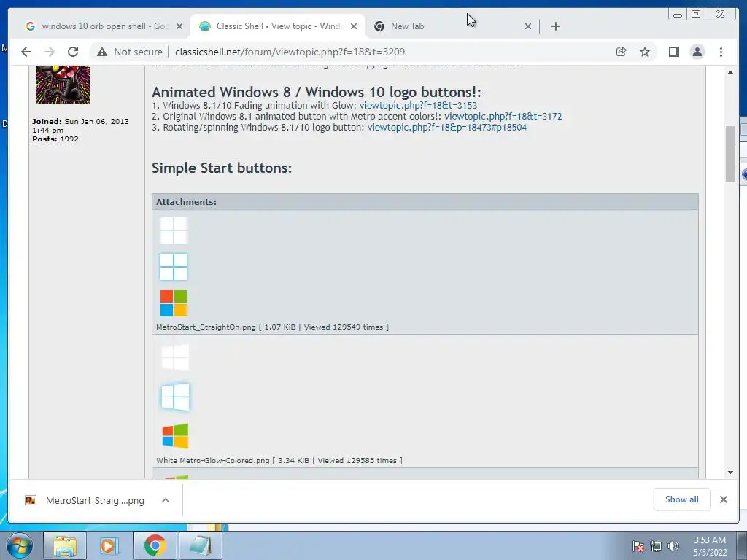Click the glowing tilted Windows logo image
Viewport: 747px width, 560px height.
coord(175,397)
